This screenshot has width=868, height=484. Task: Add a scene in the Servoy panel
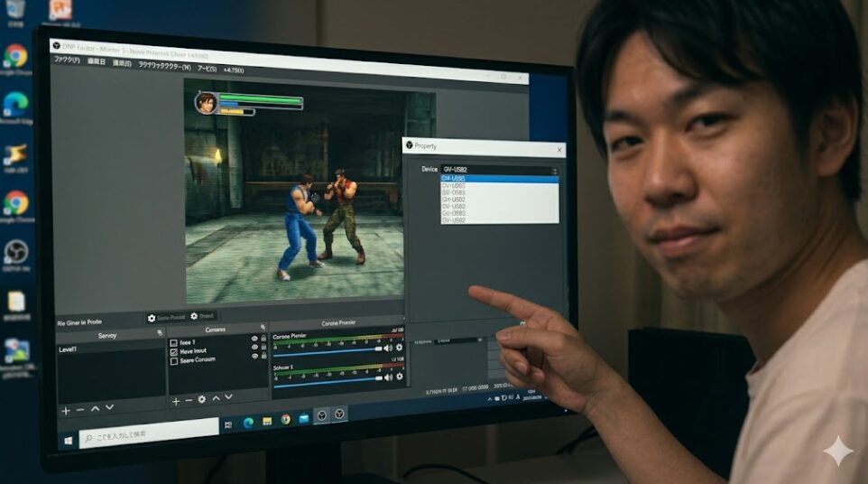point(65,410)
